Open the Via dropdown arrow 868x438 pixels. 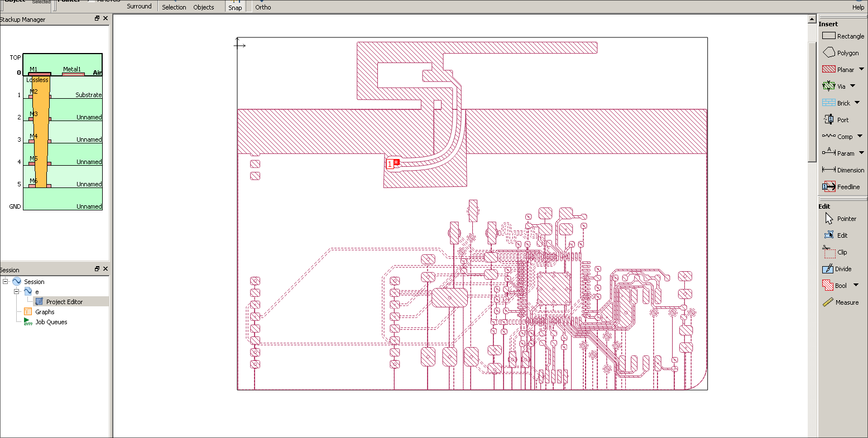click(853, 86)
